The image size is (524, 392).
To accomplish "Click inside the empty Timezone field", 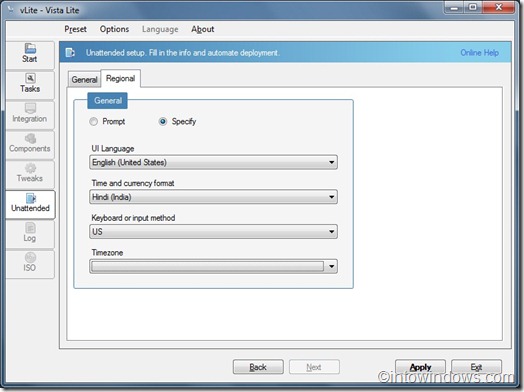I will tap(207, 266).
